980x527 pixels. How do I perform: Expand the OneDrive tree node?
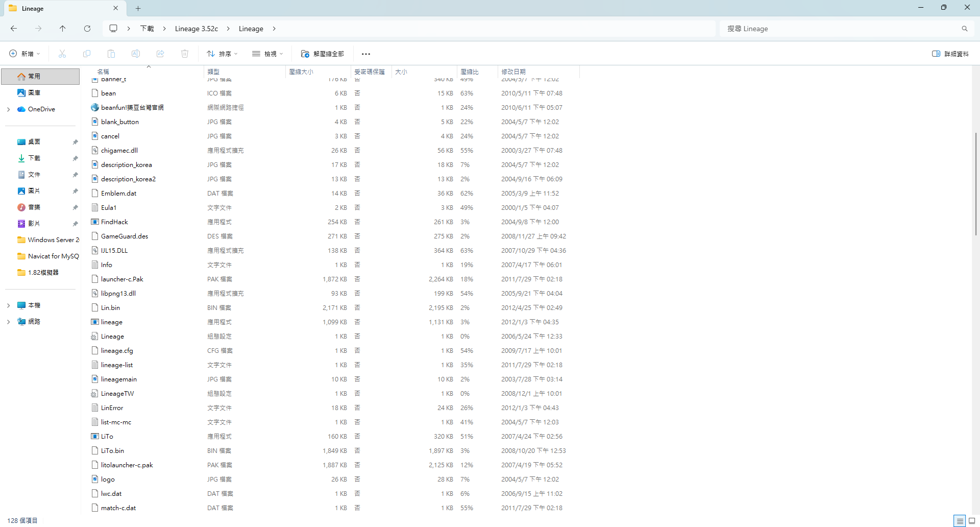pos(8,109)
